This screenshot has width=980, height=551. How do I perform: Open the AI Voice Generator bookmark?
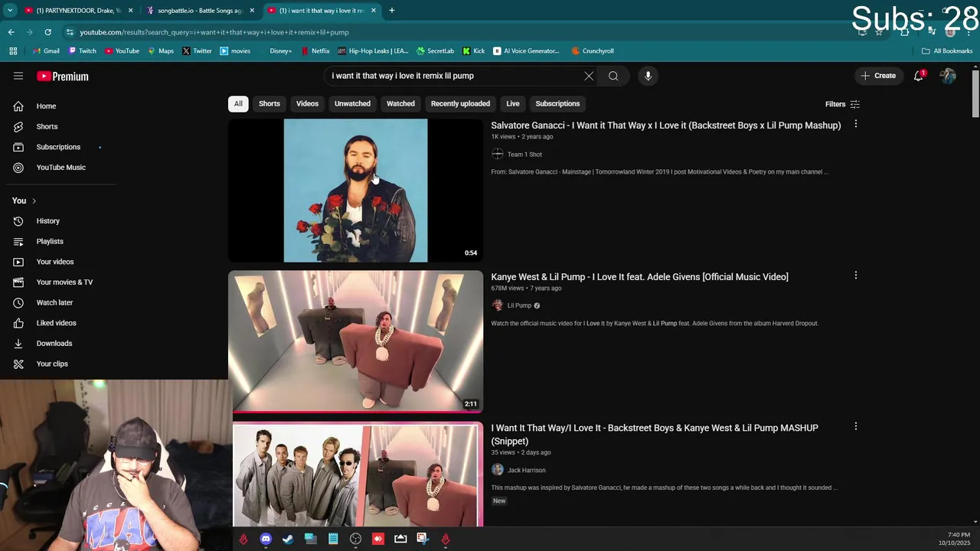click(x=527, y=51)
